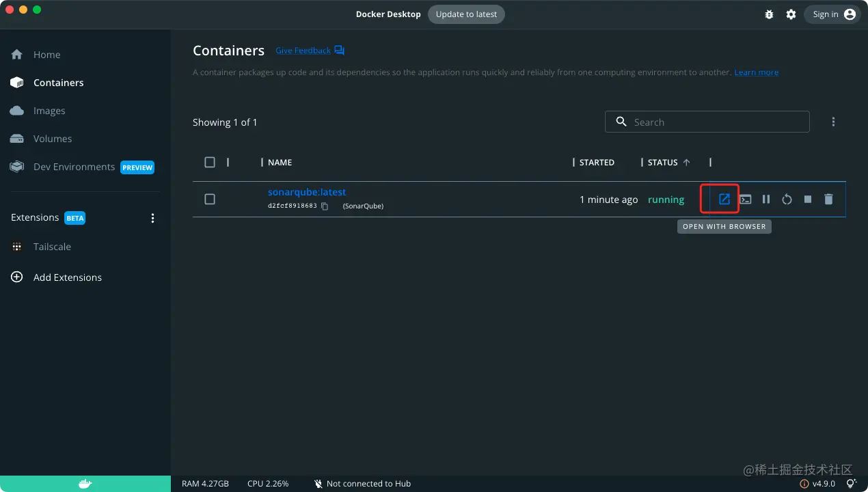This screenshot has height=492, width=868.
Task: Restart the sonarqube container
Action: click(x=787, y=200)
